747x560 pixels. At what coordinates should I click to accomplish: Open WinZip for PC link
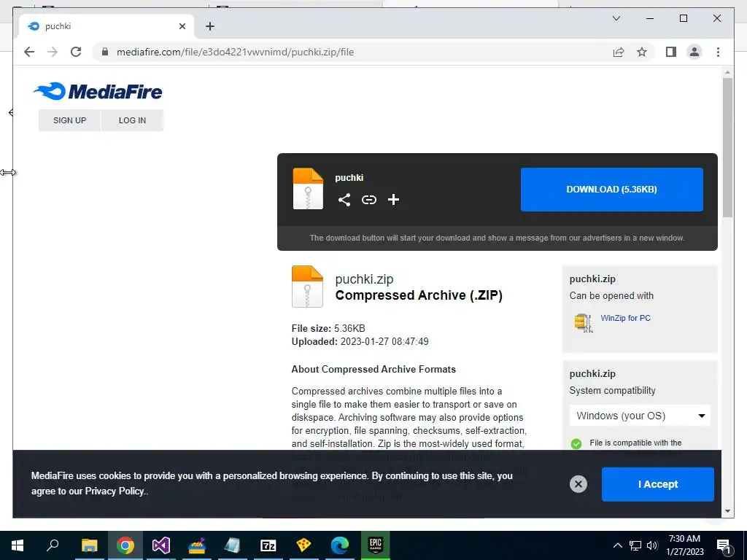pyautogui.click(x=625, y=318)
